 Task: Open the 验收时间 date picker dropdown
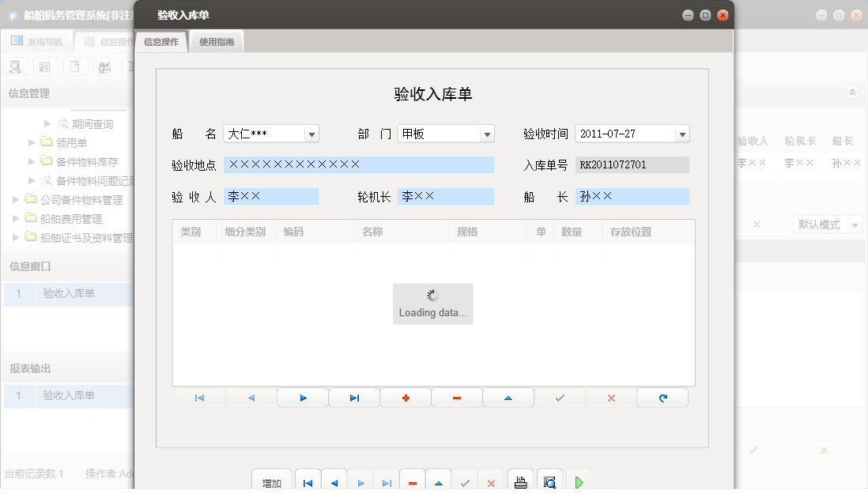(x=680, y=134)
